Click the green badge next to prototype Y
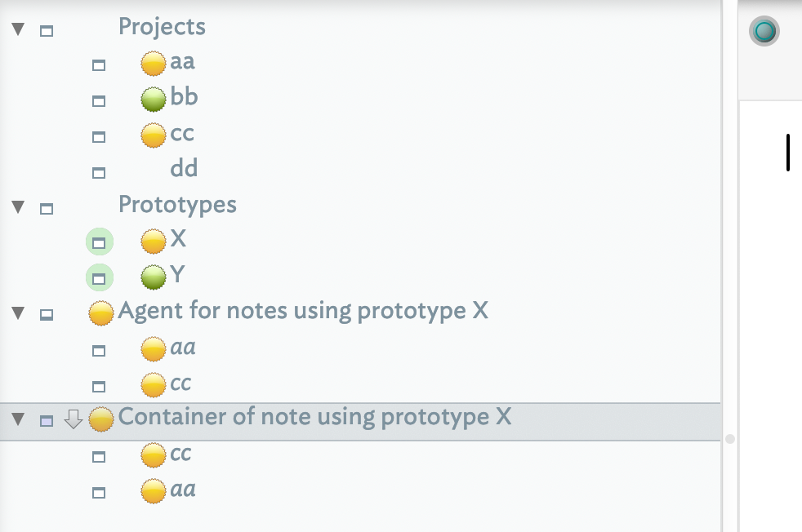 [x=154, y=277]
